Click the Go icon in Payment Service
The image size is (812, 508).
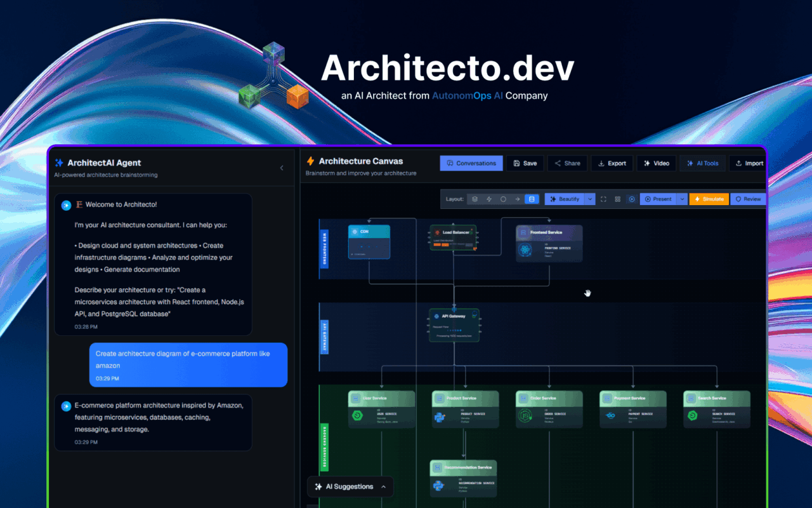pyautogui.click(x=609, y=416)
